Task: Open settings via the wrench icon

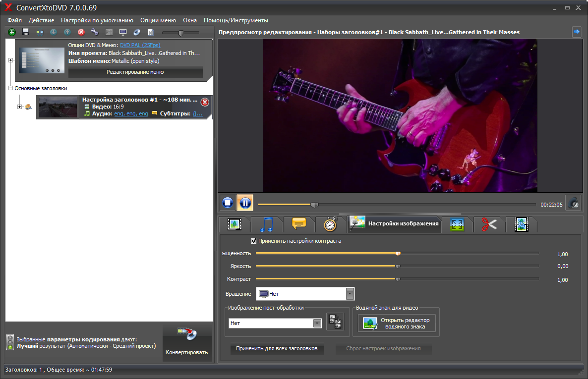Action: [x=95, y=32]
